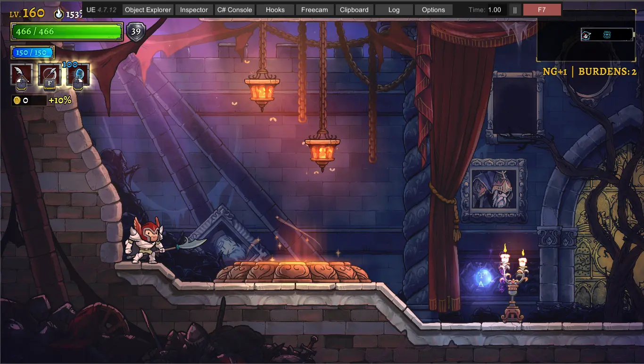
Task: Toggle the Freecam panel
Action: tap(314, 9)
